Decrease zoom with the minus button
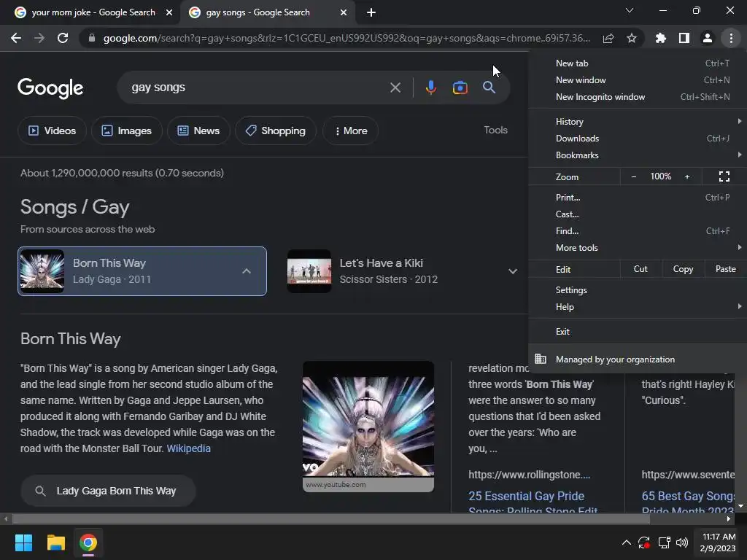Image resolution: width=747 pixels, height=560 pixels. tap(634, 176)
